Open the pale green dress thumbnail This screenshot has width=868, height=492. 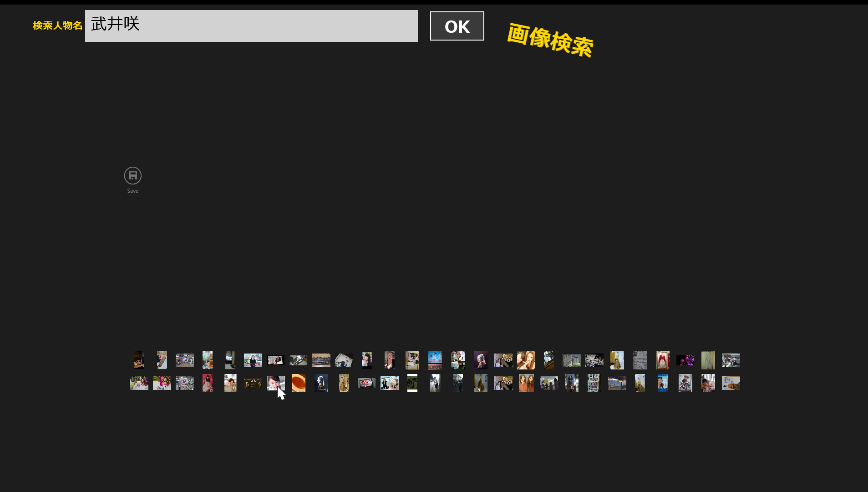click(708, 360)
